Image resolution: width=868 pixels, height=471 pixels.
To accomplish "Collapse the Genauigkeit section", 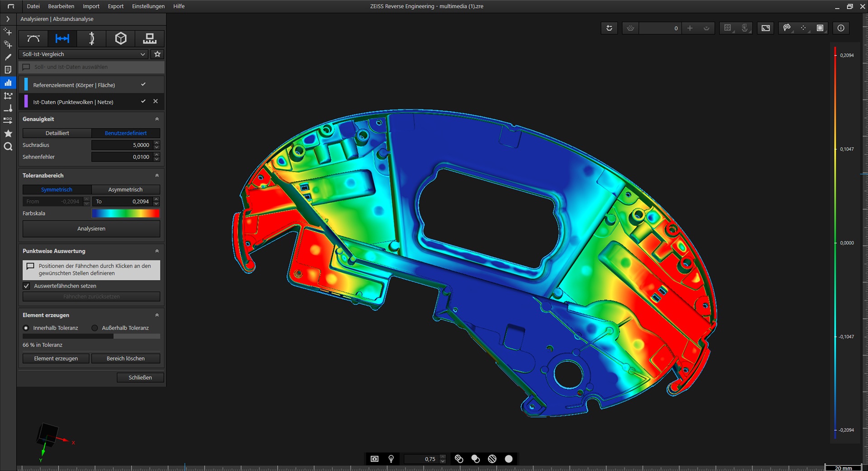I will click(157, 119).
